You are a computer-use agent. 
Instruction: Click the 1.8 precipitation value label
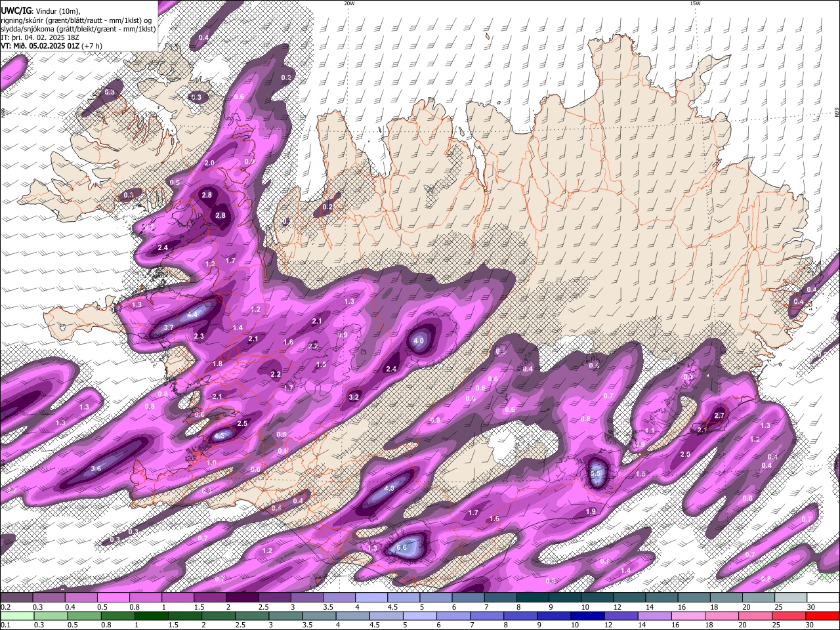click(x=218, y=364)
